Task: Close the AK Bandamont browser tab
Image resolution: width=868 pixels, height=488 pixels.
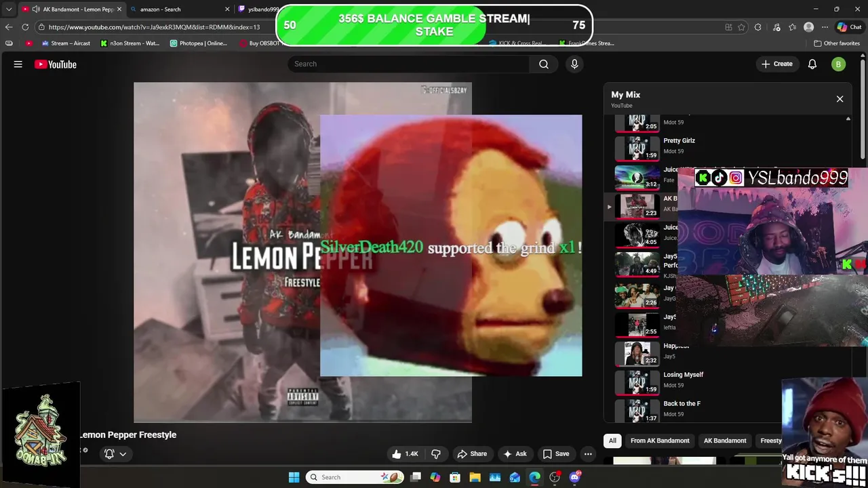Action: 119,9
